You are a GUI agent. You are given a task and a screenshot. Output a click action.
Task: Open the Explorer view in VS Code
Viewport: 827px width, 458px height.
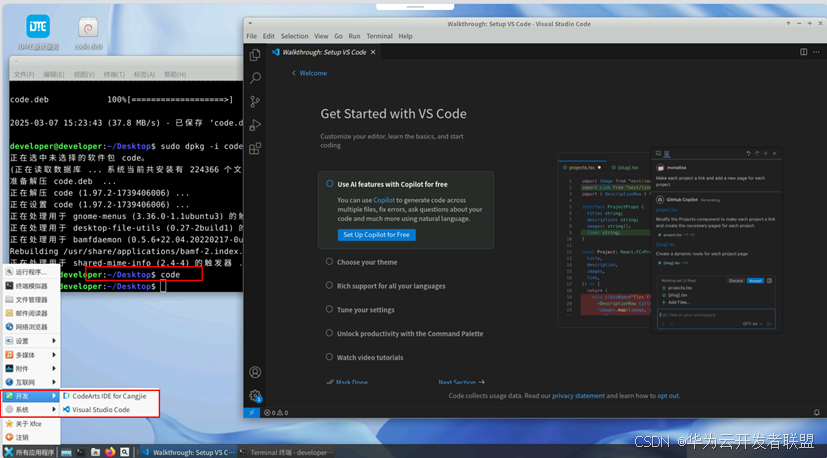[255, 54]
